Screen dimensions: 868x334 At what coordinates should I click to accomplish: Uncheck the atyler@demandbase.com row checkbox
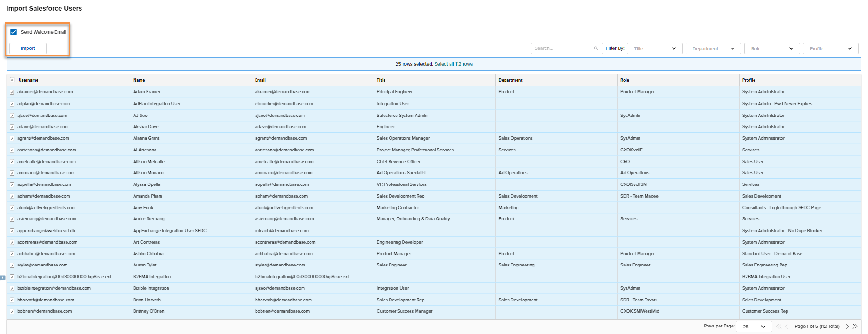[x=12, y=266]
